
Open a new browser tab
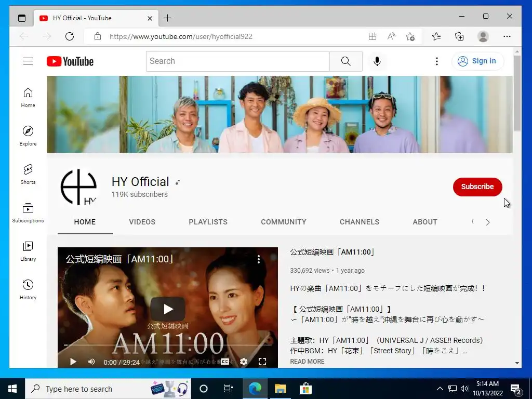167,18
